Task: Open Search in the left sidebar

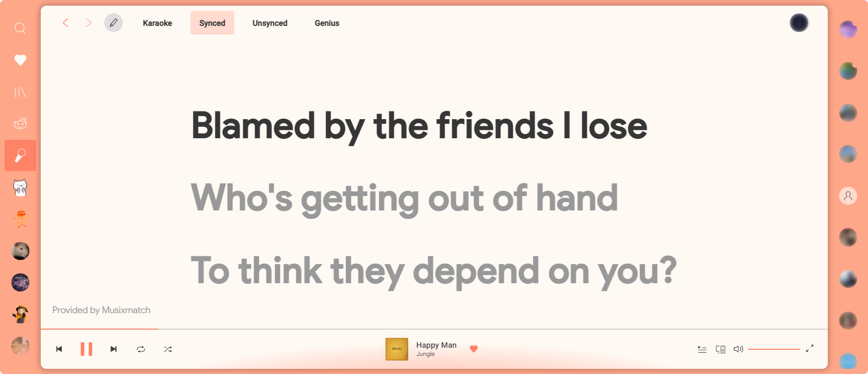Action: coord(20,28)
